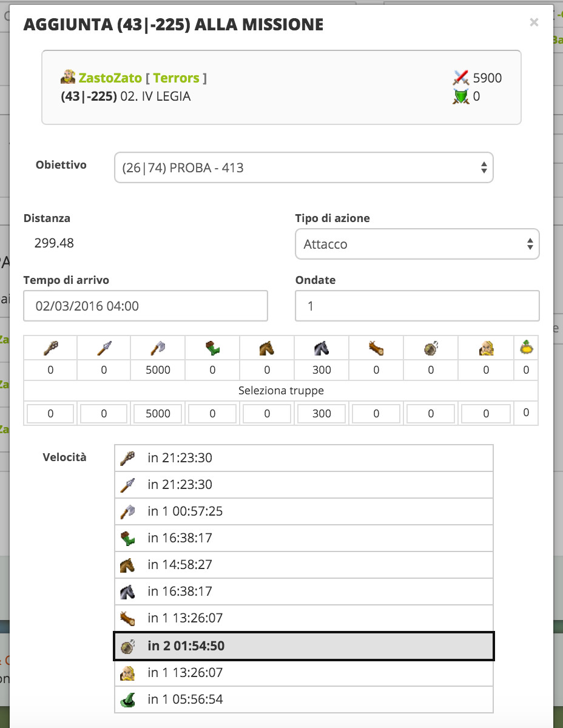The width and height of the screenshot is (563, 728).
Task: Click the ZastoZato player avatar icon
Action: 68,77
